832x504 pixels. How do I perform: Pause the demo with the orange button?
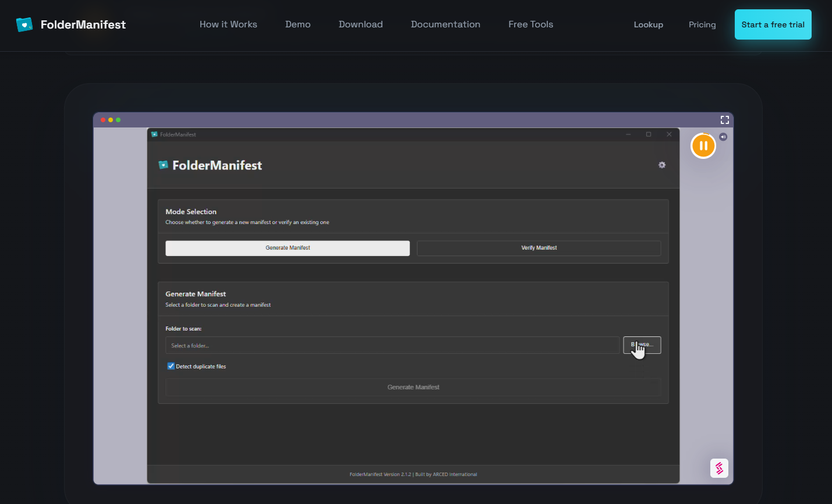tap(703, 145)
